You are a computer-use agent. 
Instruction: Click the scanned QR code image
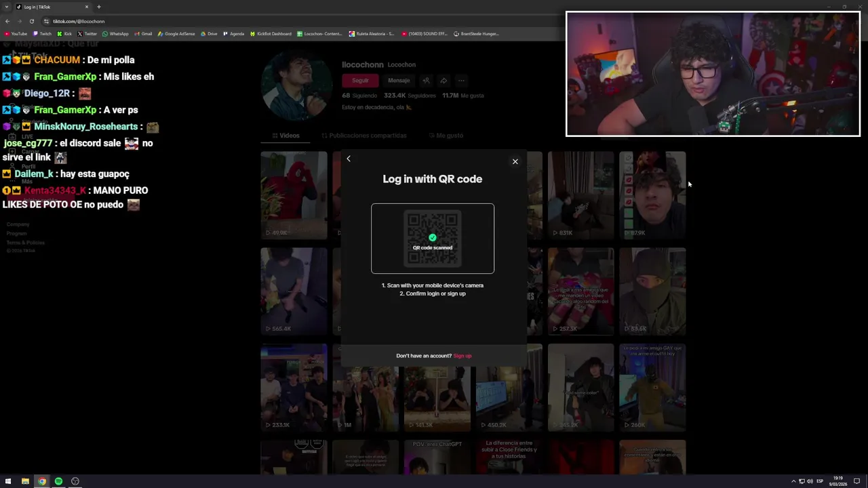(x=433, y=238)
